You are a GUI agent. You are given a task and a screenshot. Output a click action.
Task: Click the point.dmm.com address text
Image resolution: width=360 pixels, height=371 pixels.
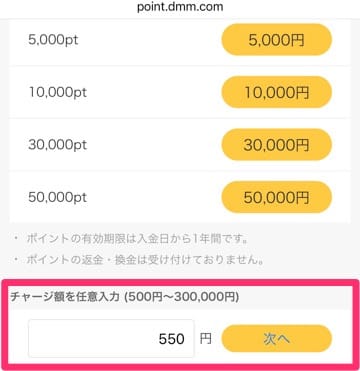[x=180, y=7]
